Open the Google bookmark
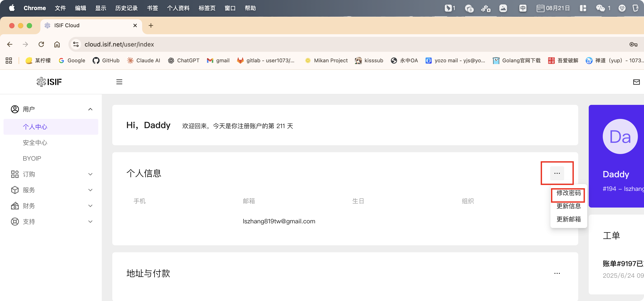The width and height of the screenshot is (644, 301). 72,61
